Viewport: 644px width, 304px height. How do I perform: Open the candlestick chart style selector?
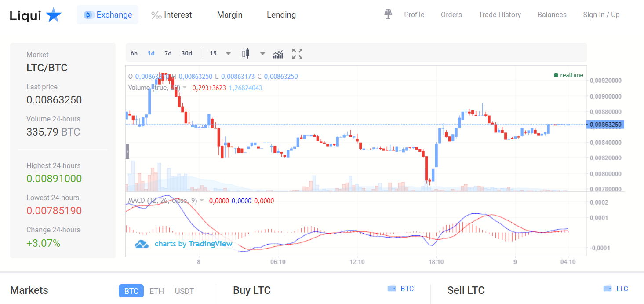tap(246, 54)
